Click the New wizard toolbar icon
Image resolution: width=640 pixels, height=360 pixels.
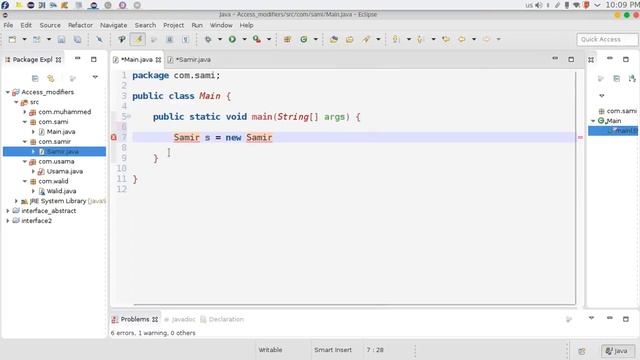[x=12, y=40]
